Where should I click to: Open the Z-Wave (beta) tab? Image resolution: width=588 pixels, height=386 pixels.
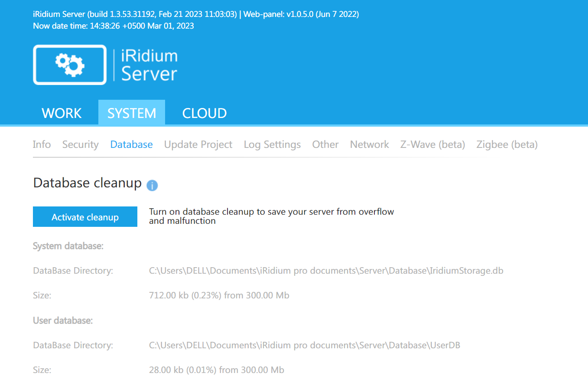pyautogui.click(x=432, y=144)
